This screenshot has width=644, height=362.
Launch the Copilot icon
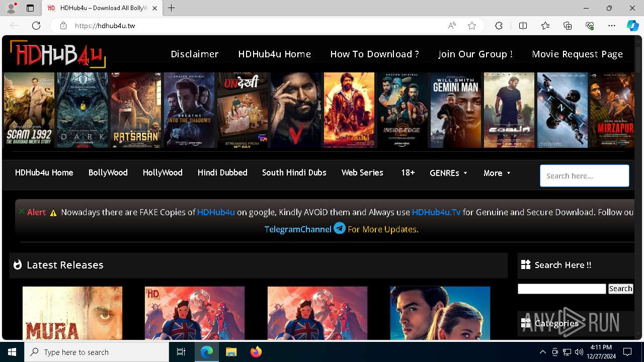coord(632,26)
